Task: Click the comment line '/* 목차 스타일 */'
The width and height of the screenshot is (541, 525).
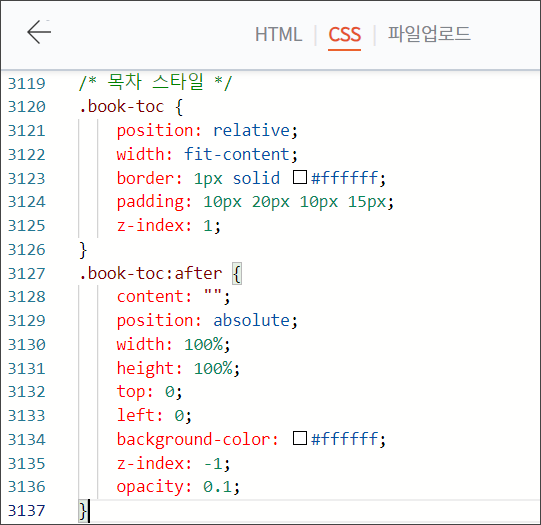Action: tap(156, 82)
